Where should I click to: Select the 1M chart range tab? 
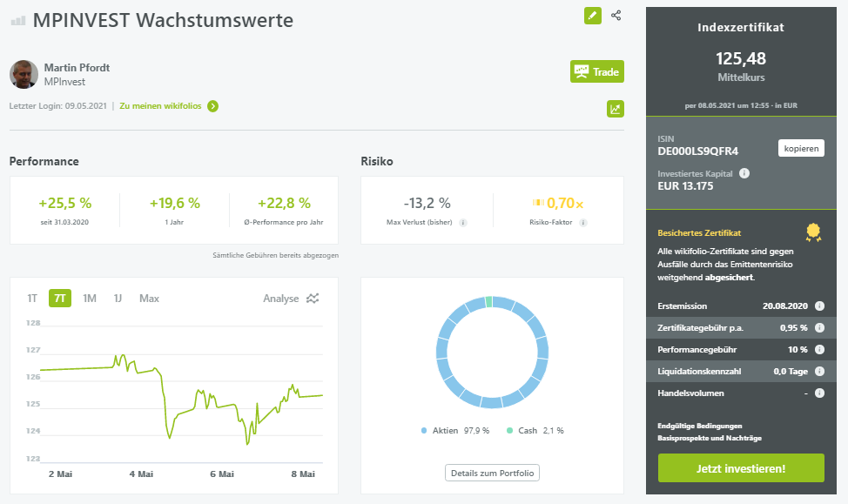pyautogui.click(x=89, y=299)
